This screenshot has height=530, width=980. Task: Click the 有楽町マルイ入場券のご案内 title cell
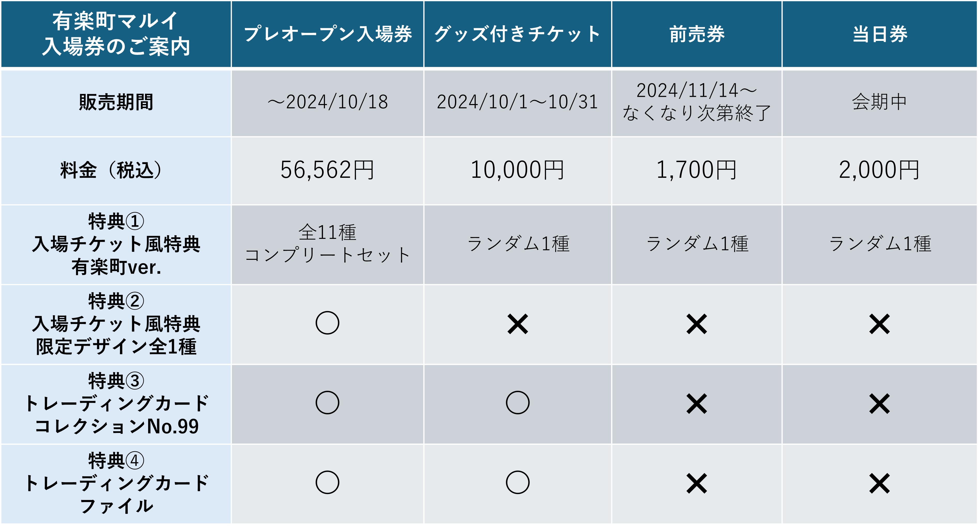[x=116, y=34]
